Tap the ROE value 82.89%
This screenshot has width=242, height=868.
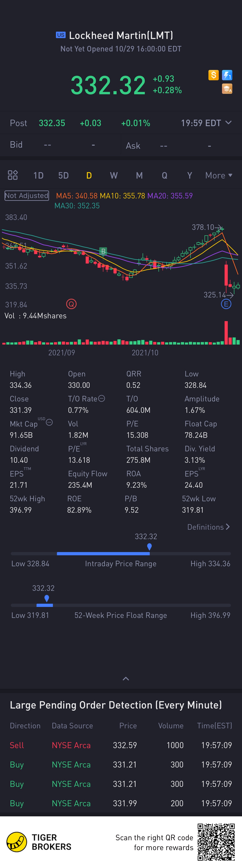(79, 510)
